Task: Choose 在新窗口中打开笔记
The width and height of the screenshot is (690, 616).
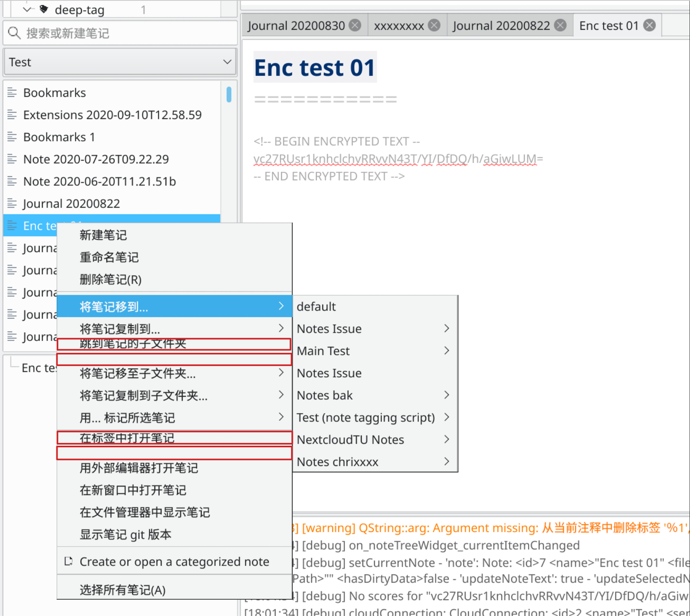Action: [175, 490]
